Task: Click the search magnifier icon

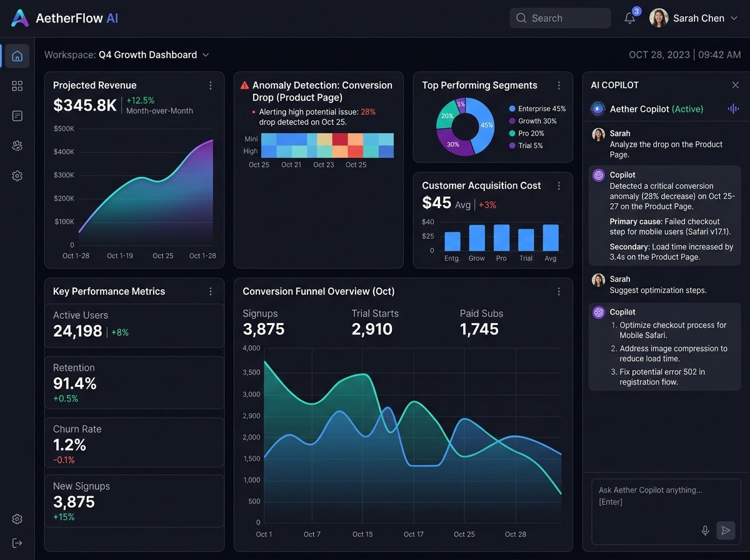Action: [x=522, y=18]
